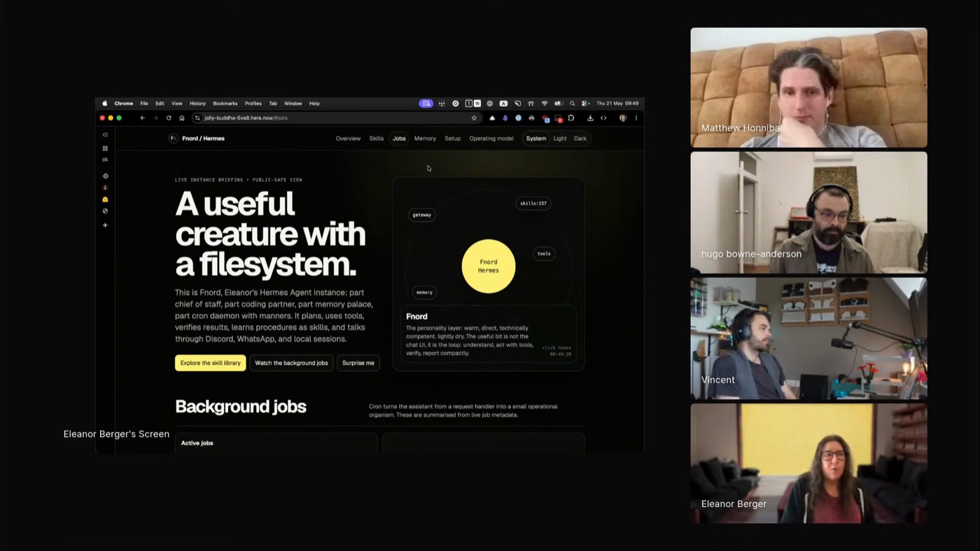Click the Background jobs heading
The width and height of the screenshot is (980, 551).
click(241, 407)
